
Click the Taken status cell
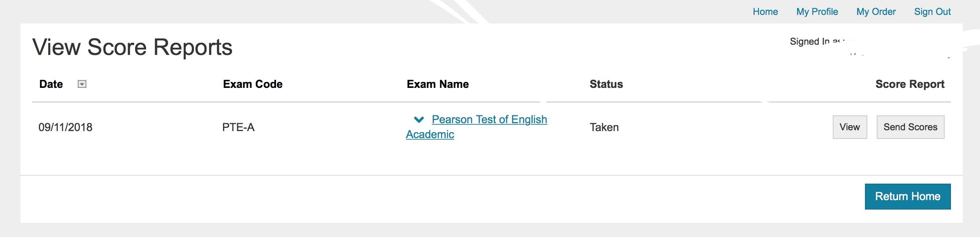pyautogui.click(x=604, y=127)
